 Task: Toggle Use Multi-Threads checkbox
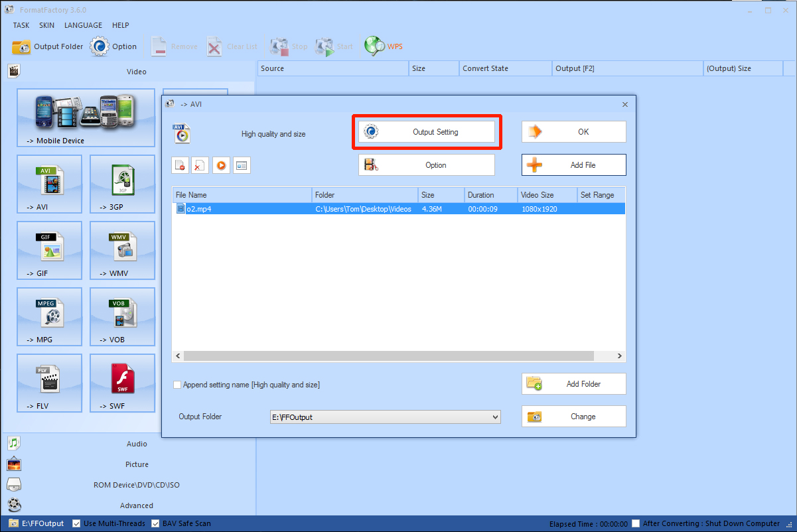coord(76,523)
